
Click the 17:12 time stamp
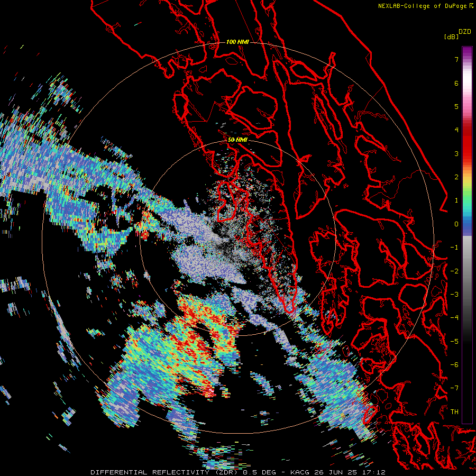375,472
